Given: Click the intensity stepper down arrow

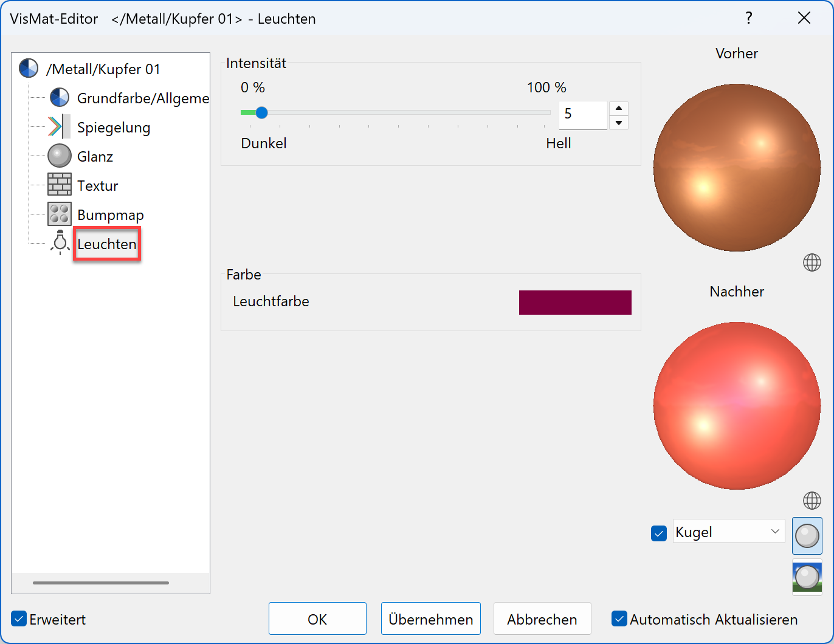Looking at the screenshot, I should pos(618,122).
